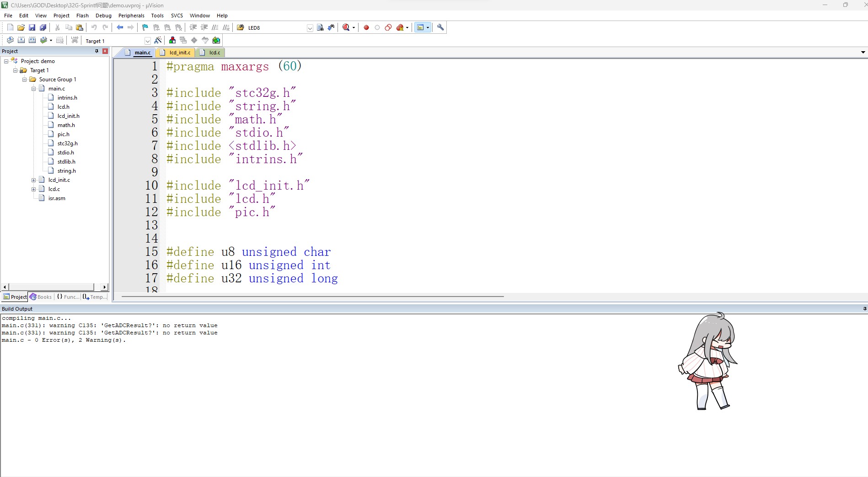
Task: Open Target 1 selection dropdown
Action: coord(147,41)
